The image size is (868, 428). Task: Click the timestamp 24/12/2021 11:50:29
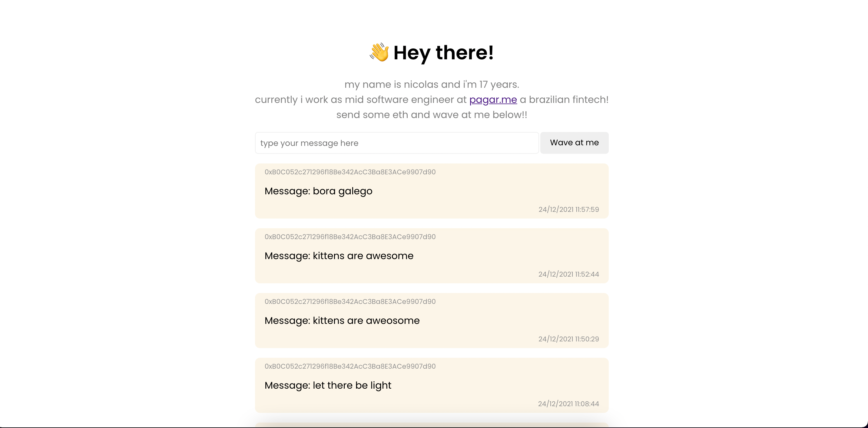coord(568,339)
